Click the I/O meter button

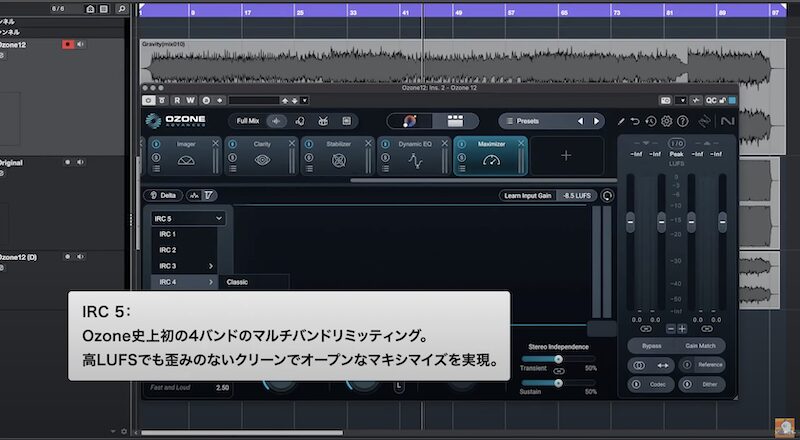point(676,144)
